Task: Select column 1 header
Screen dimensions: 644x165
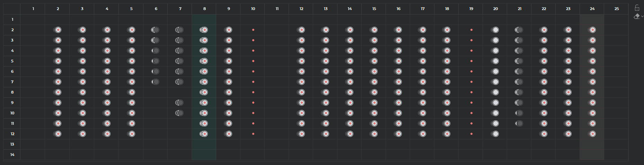Action: coord(33,9)
